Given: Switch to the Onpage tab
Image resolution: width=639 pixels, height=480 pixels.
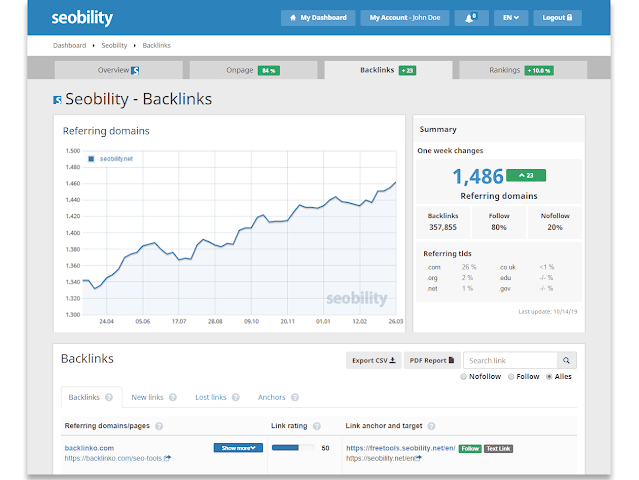Looking at the screenshot, I should (x=253, y=70).
